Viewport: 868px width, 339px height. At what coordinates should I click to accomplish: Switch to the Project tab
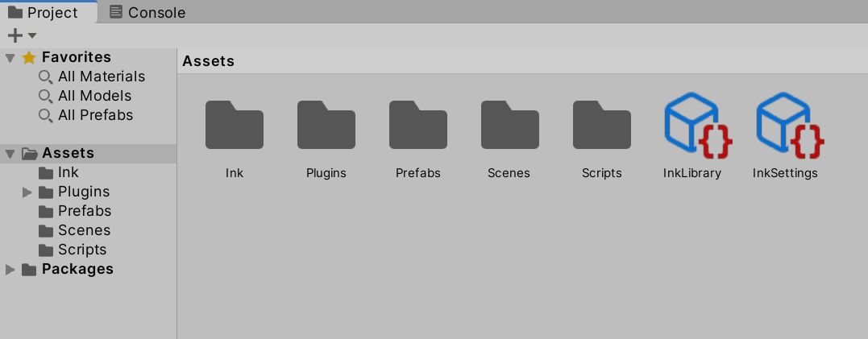pyautogui.click(x=44, y=12)
